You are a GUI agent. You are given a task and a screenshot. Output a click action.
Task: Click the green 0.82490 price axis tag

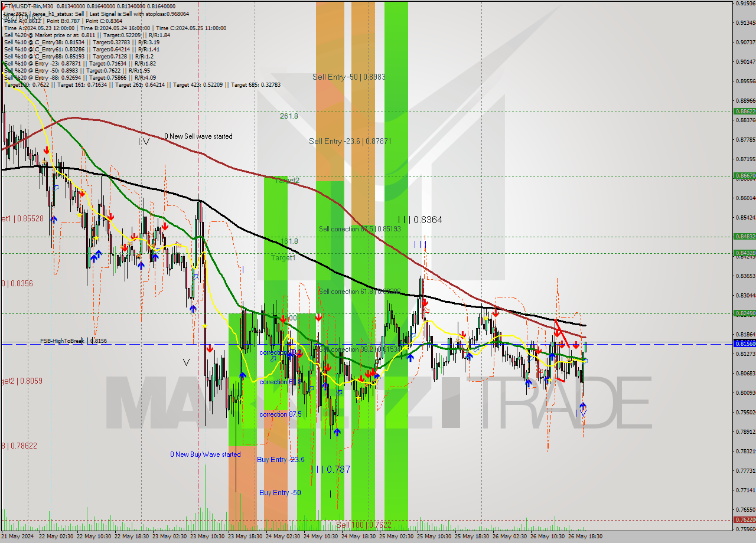tap(744, 313)
